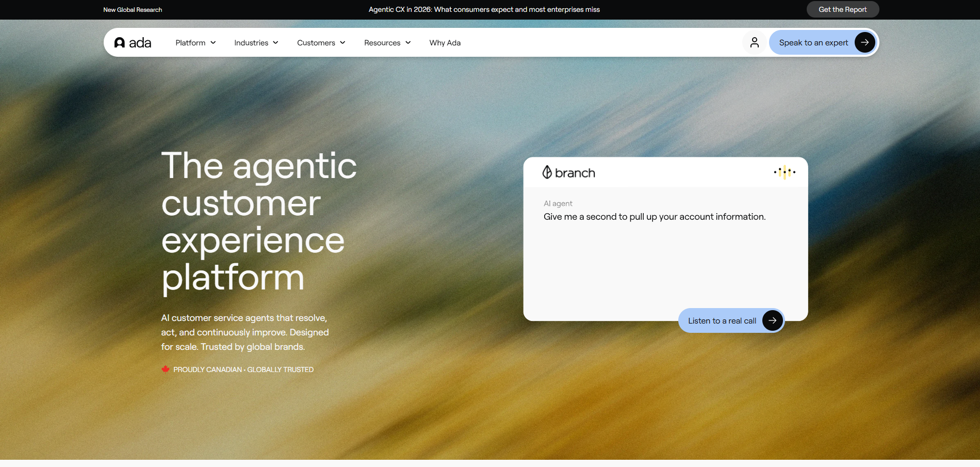Screen dimensions: 980x467
Task: Click the "AI agent" label in the card
Action: pyautogui.click(x=558, y=203)
